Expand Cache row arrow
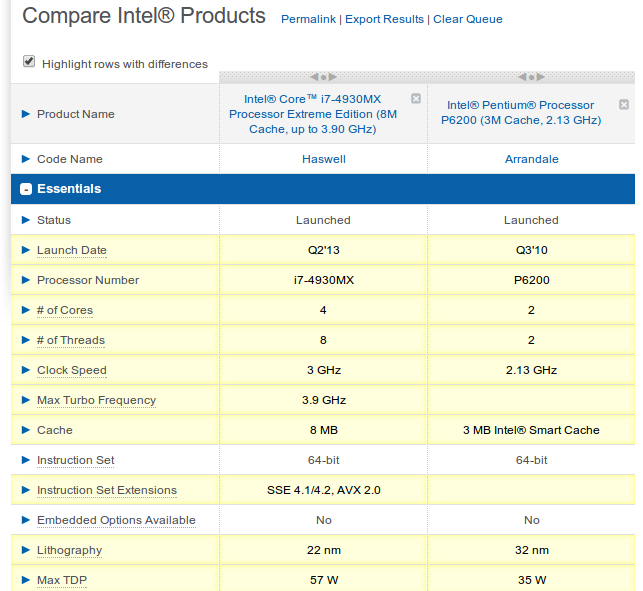Screen dimensions: 643x591 25,430
